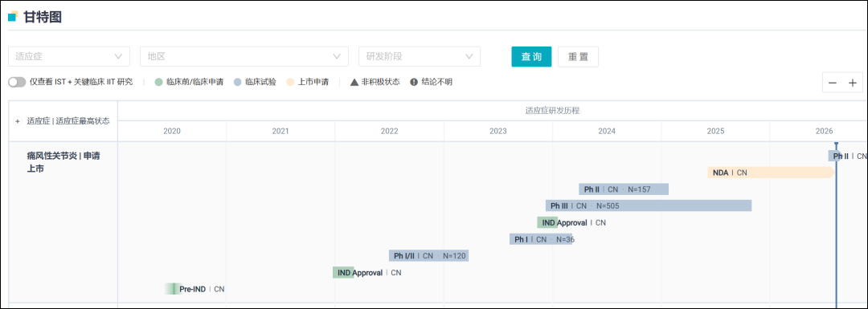Zoom out with the minus button
The height and width of the screenshot is (309, 868).
[832, 83]
